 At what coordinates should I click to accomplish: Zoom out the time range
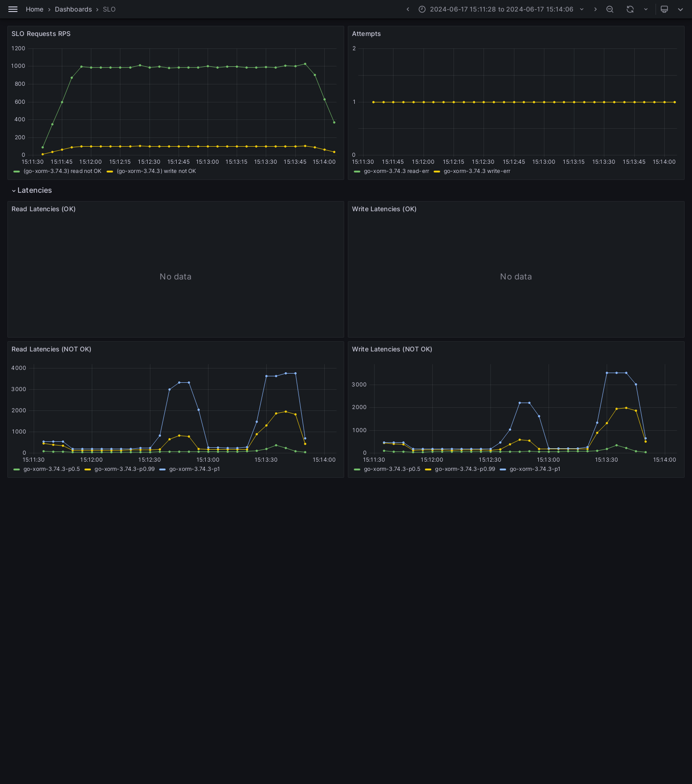coord(610,9)
